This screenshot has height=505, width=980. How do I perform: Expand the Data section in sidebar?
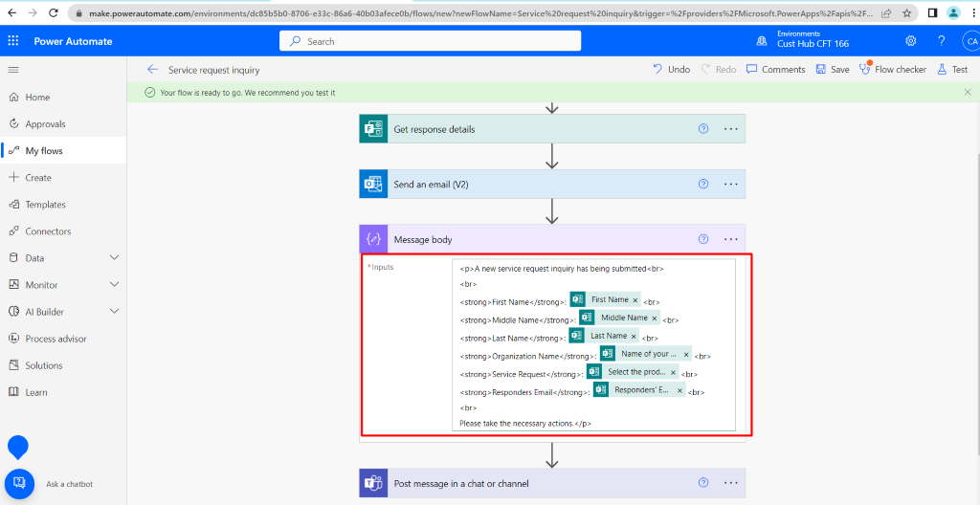[114, 258]
